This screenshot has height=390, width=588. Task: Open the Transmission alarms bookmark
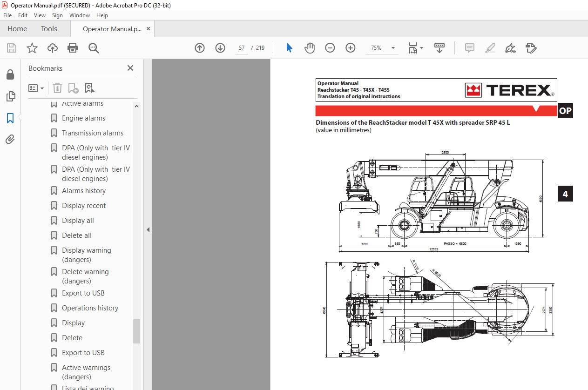point(93,133)
